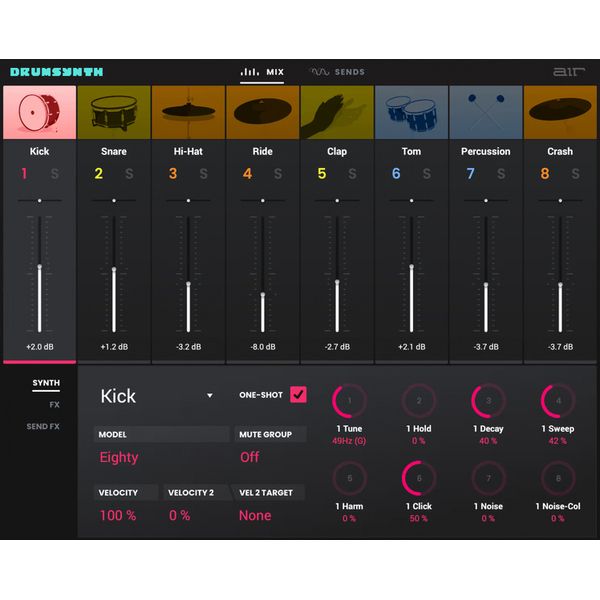
Task: Open the Mute Group selector showing Off
Action: coord(249,457)
